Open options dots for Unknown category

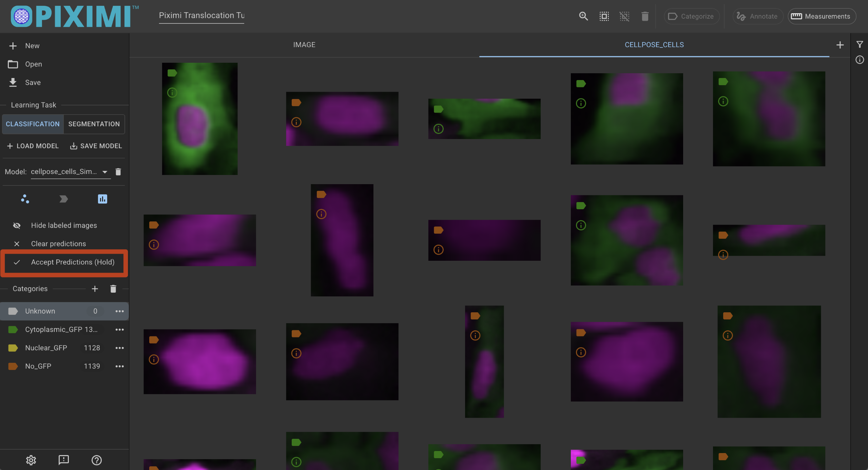pyautogui.click(x=119, y=311)
